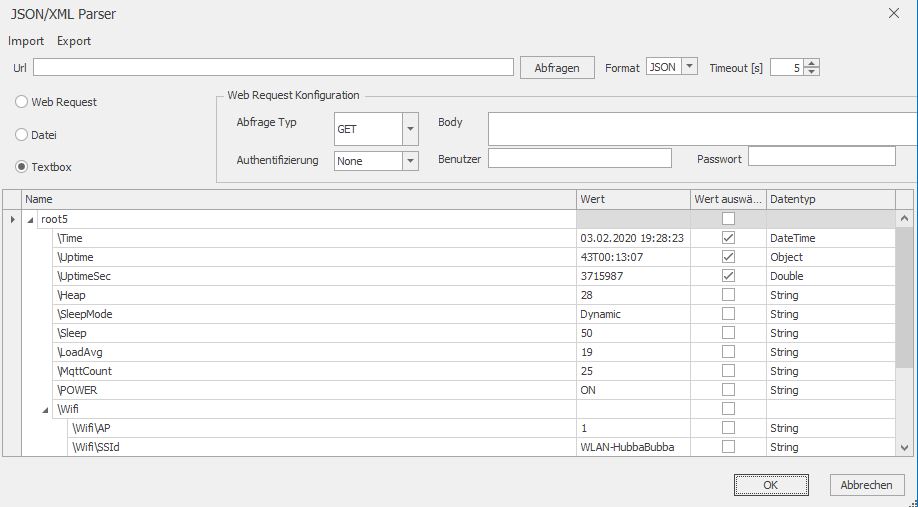Check the \Wifi row checkbox
Image resolution: width=918 pixels, height=507 pixels.
(728, 409)
